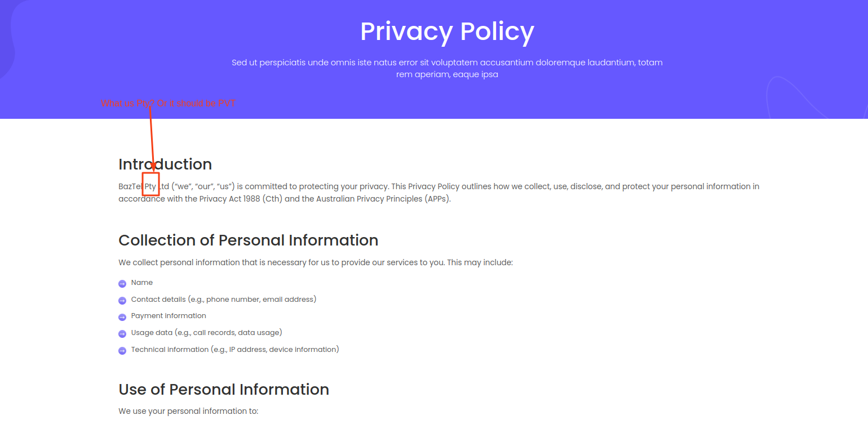Screen dimensions: 868x424
Task: Click the We use your personal information line
Action: (188, 411)
